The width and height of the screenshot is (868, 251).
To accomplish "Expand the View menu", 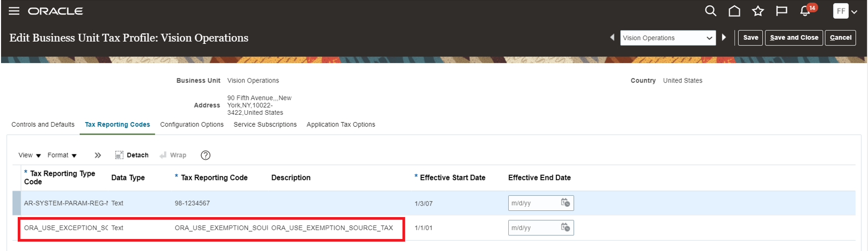I will (x=30, y=155).
